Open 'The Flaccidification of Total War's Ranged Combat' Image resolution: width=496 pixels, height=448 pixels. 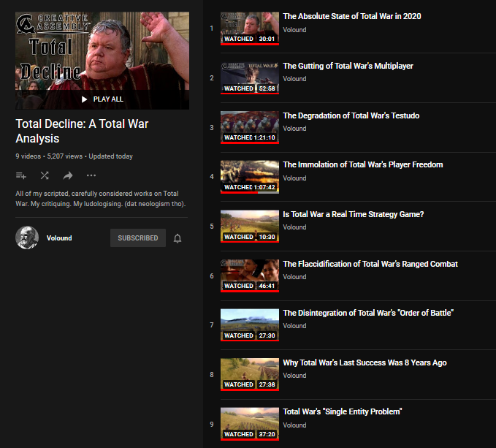coord(370,264)
